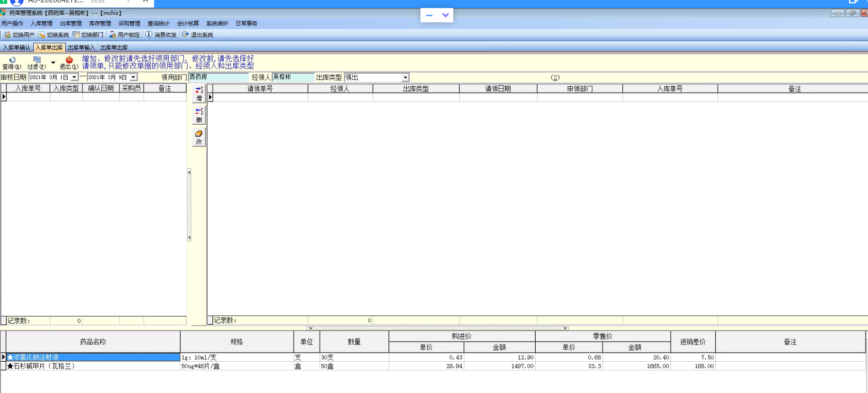Collapse left panel using upper splitter arrow
Image resolution: width=868 pixels, height=393 pixels.
189,173
